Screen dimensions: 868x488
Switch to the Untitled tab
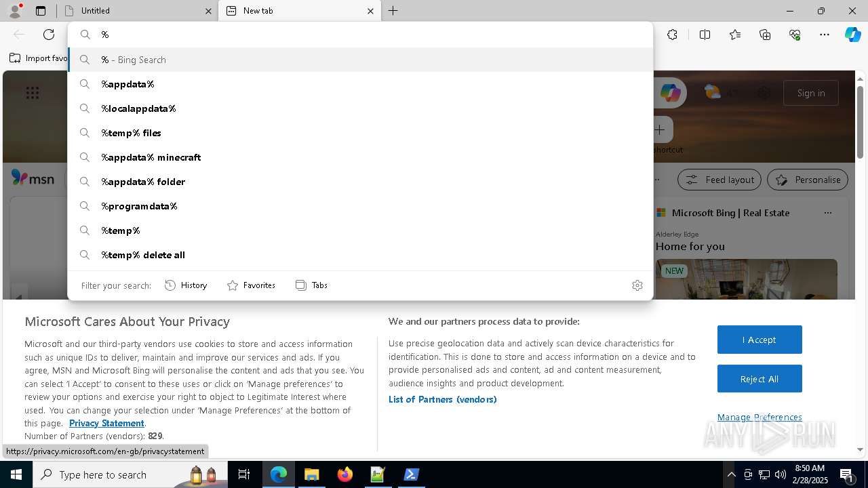138,11
